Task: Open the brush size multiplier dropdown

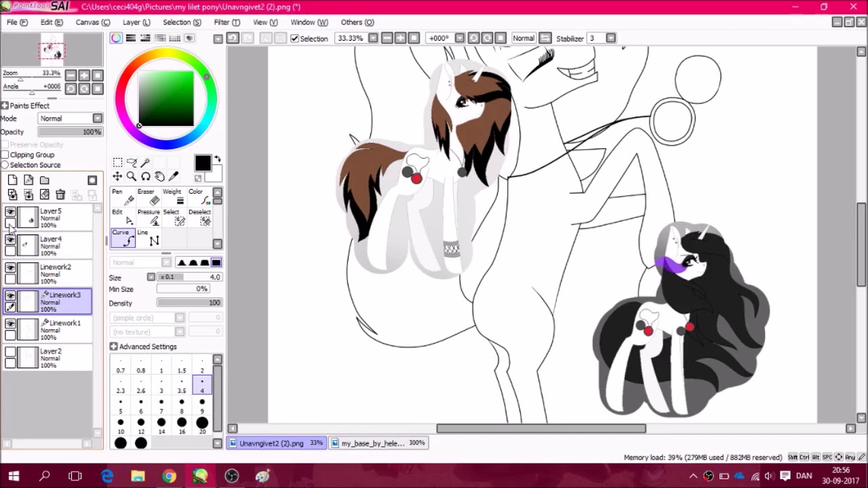Action: coord(151,277)
